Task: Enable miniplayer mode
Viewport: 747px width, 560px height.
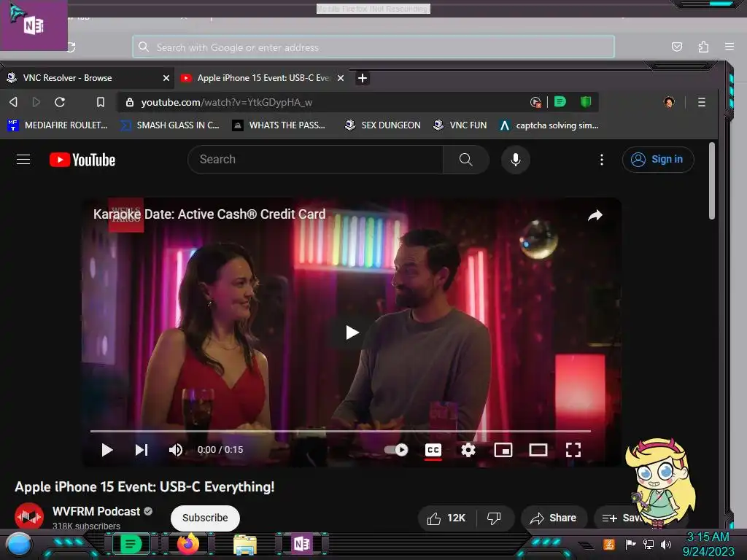Action: (x=503, y=450)
